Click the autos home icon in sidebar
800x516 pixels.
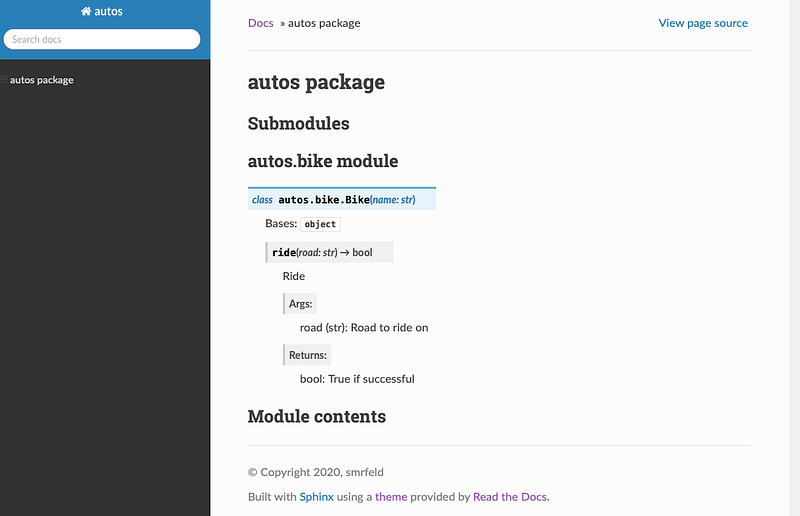pos(87,12)
